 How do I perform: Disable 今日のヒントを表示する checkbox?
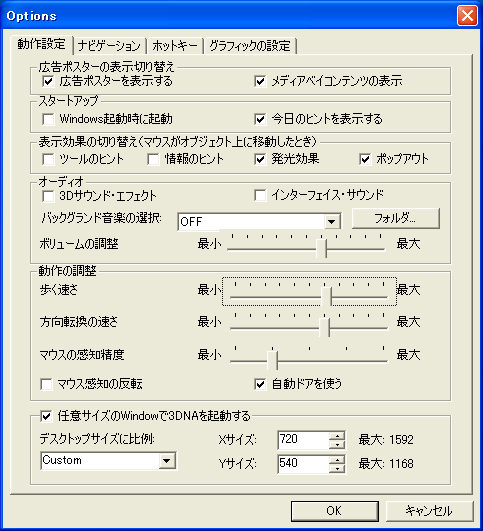[x=260, y=119]
